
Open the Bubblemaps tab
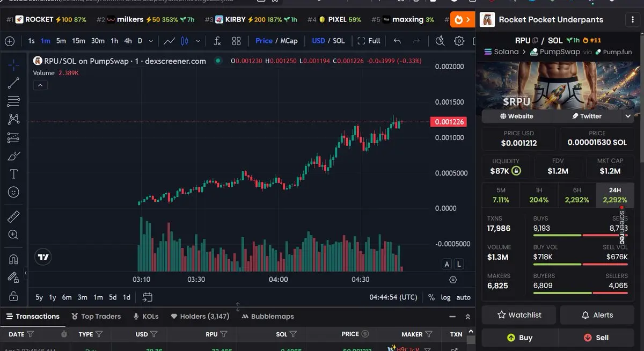(268, 317)
